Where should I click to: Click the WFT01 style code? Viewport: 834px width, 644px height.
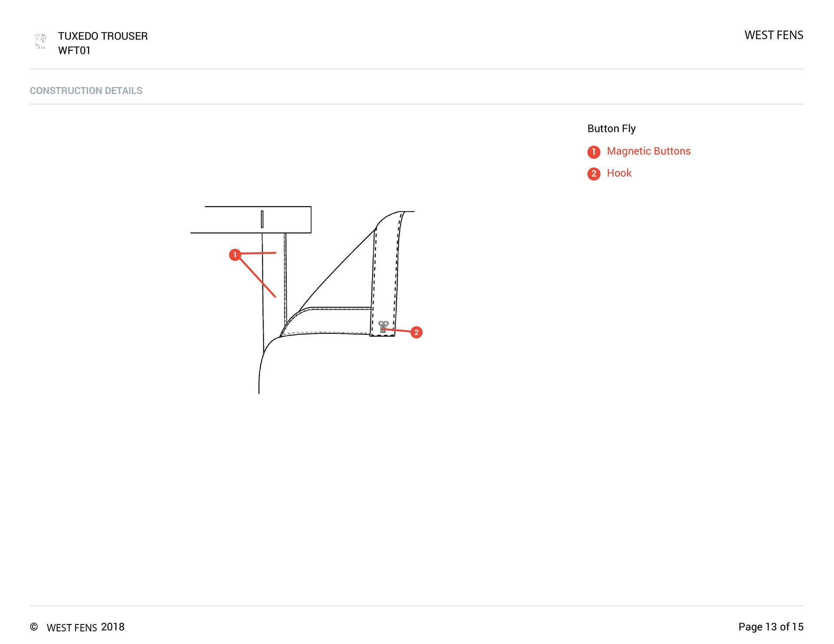tap(74, 51)
